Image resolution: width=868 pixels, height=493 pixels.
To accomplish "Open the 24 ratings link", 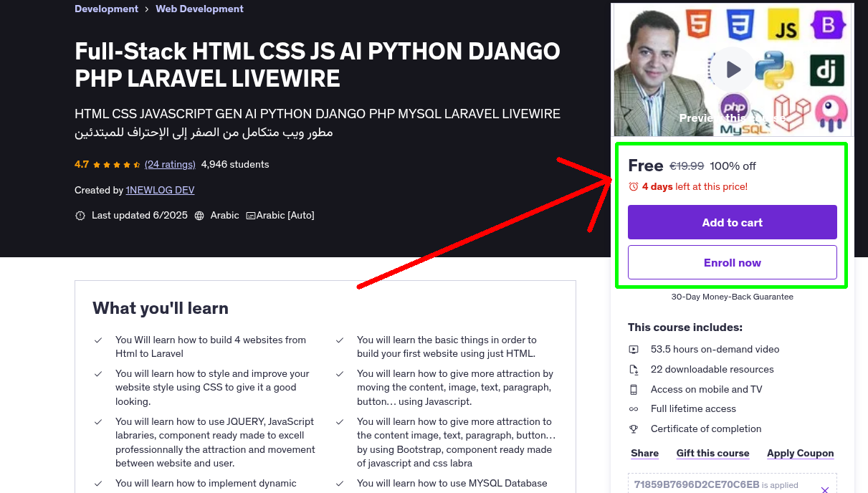I will 170,164.
